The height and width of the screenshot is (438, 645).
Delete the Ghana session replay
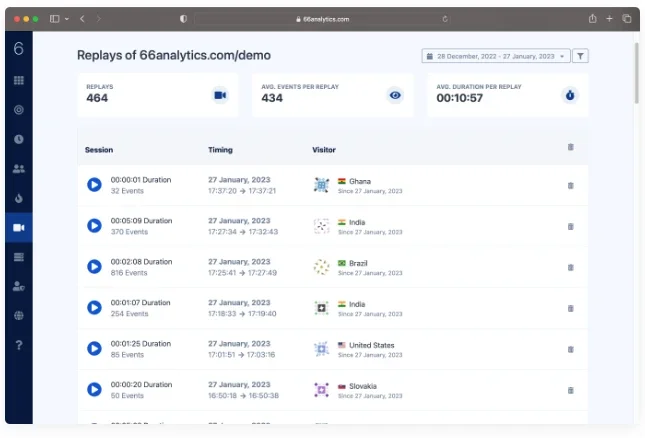pos(571,185)
